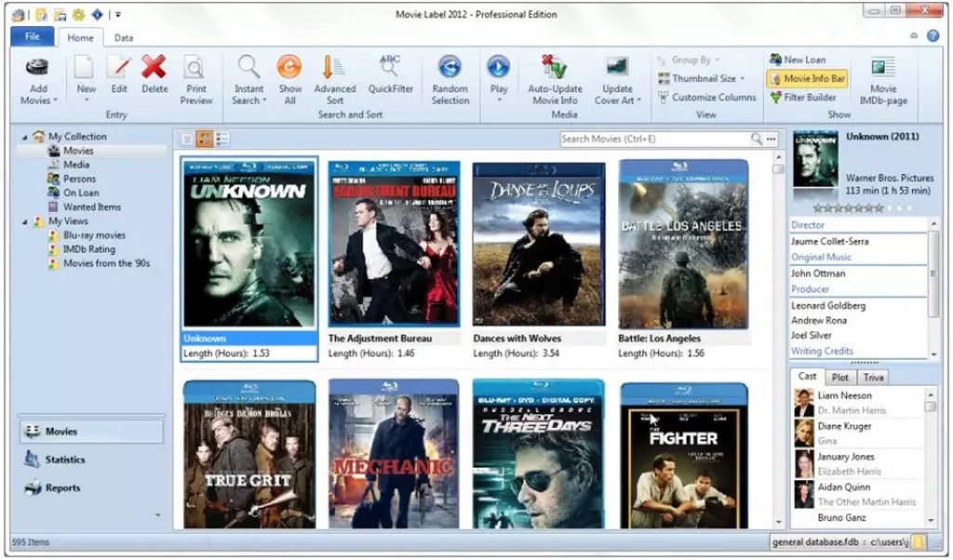Collapse the My Collection tree node
Viewport: 953px width, 560px height.
coord(25,138)
